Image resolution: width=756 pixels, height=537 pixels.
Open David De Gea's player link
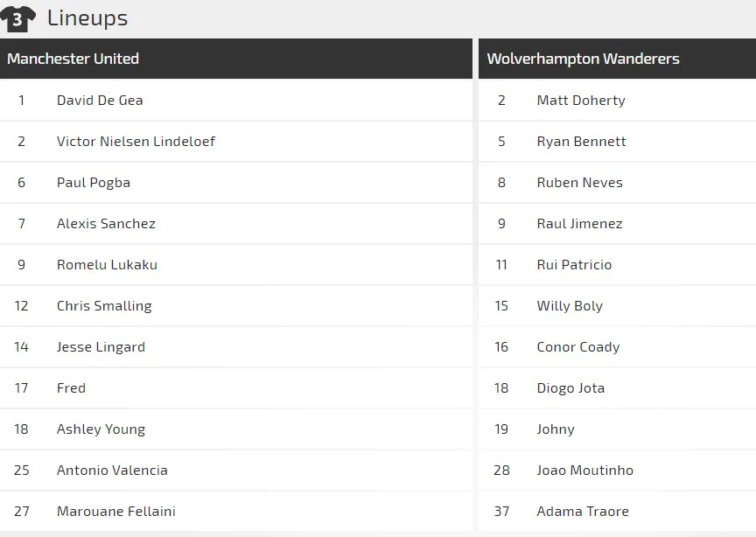coord(100,101)
